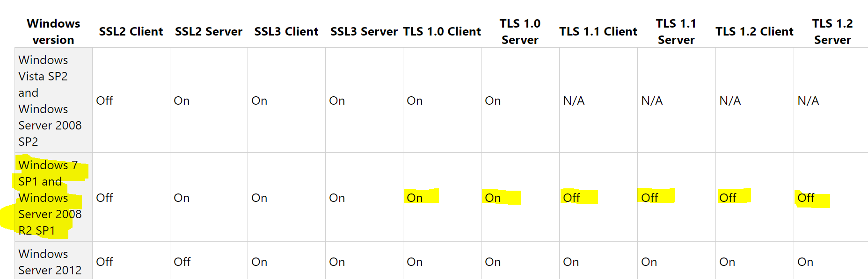Viewport: 868px width, 279px height.
Task: Click the 'TLS 1.2 Client' column header
Action: (x=755, y=31)
